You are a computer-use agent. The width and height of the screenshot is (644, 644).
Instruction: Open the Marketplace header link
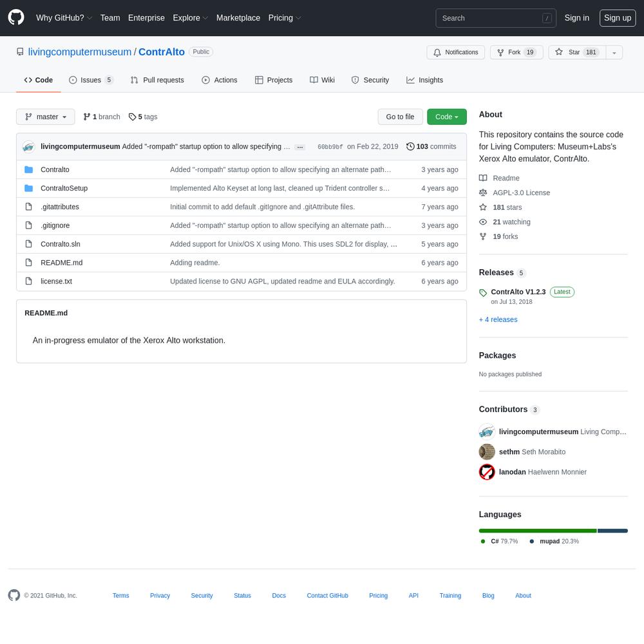pyautogui.click(x=238, y=17)
